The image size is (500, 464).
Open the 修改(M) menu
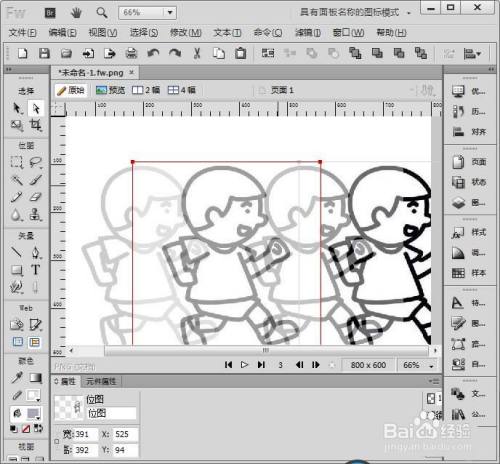[x=185, y=33]
